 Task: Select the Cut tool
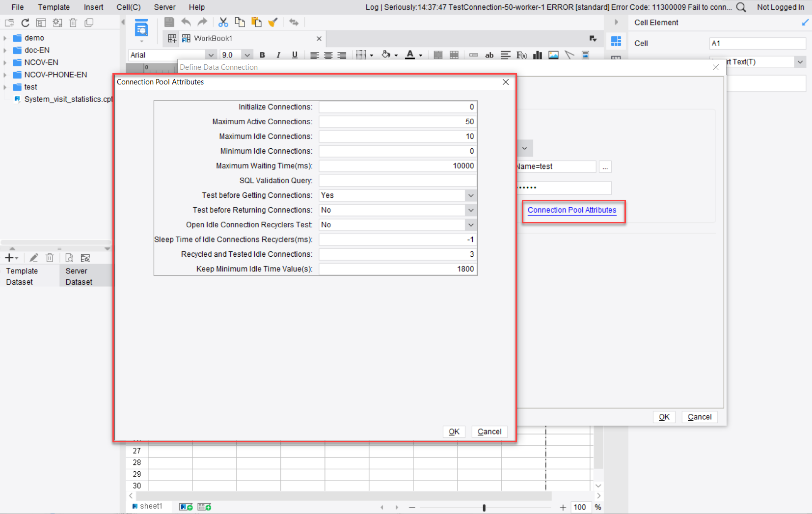coord(223,22)
